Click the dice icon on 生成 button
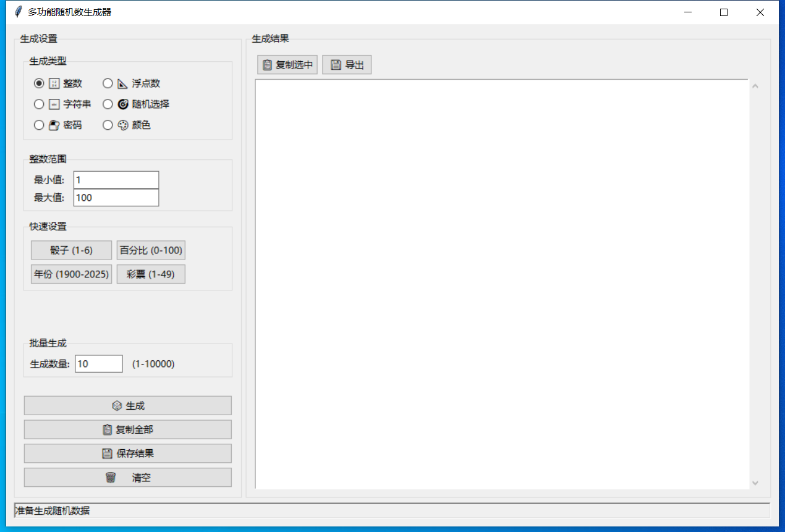Viewport: 785px width, 532px height. [116, 406]
